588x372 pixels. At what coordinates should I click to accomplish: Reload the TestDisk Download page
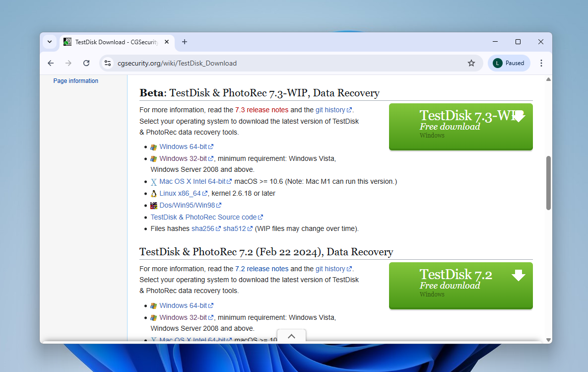86,63
